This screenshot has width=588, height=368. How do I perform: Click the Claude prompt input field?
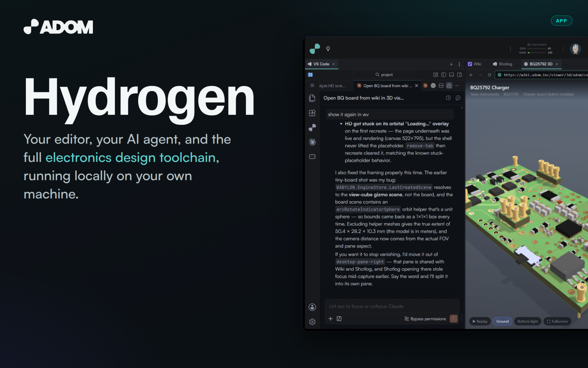point(392,306)
